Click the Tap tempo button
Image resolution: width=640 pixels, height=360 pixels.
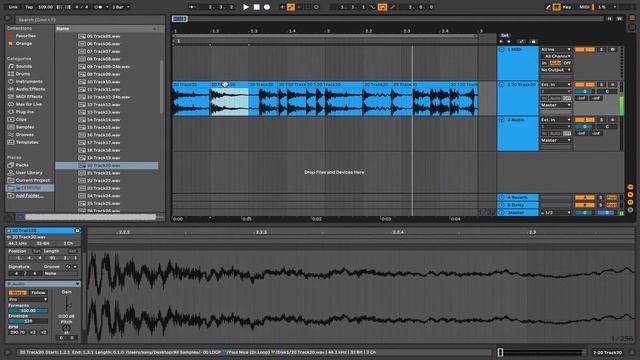click(x=29, y=7)
